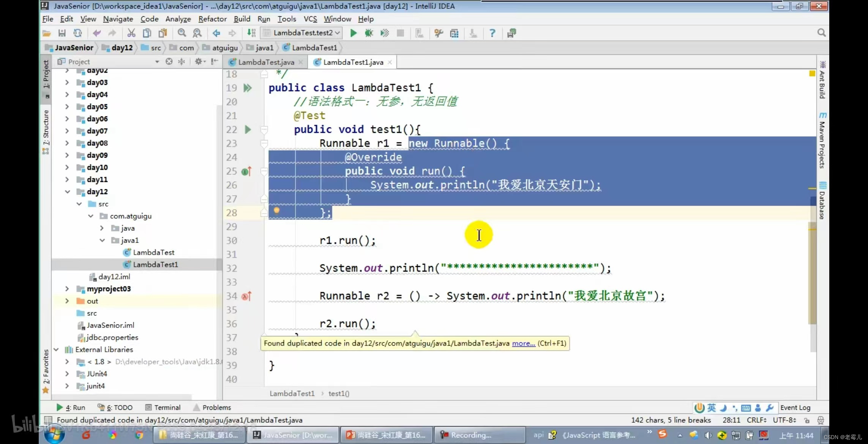Toggle the Maven Projects side panel
This screenshot has height=444, width=868.
coord(822,140)
